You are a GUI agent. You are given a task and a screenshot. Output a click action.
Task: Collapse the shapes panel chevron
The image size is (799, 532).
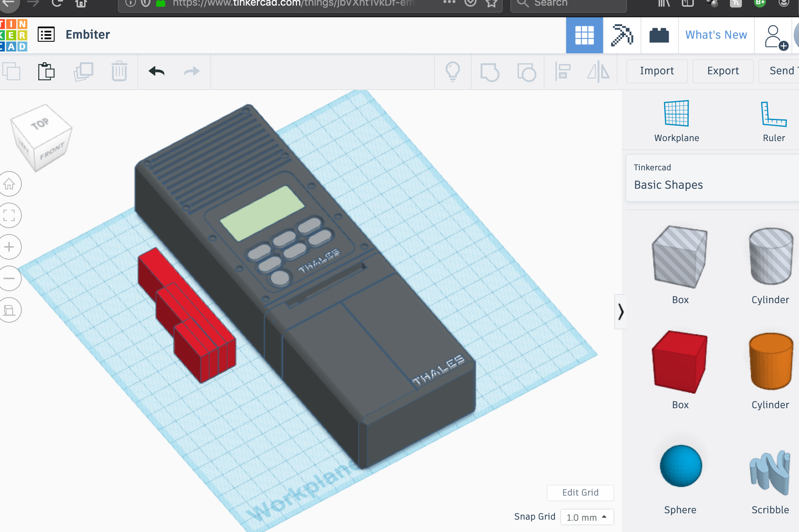pos(621,312)
